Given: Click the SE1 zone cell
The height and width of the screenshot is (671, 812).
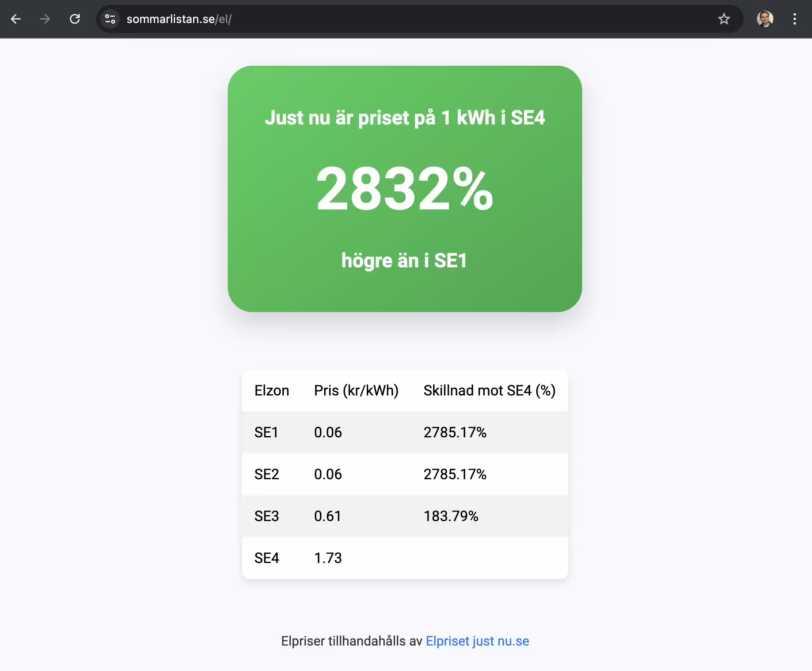Looking at the screenshot, I should click(266, 432).
